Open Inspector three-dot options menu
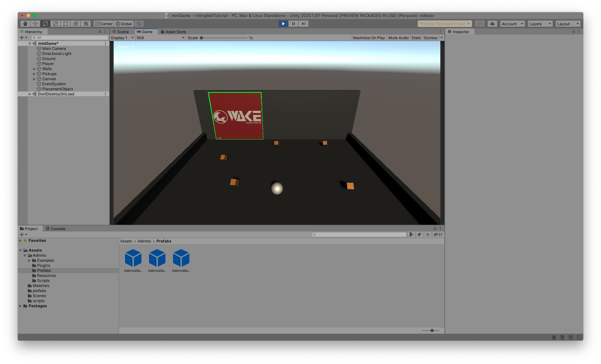Image resolution: width=601 pixels, height=364 pixels. 579,32
